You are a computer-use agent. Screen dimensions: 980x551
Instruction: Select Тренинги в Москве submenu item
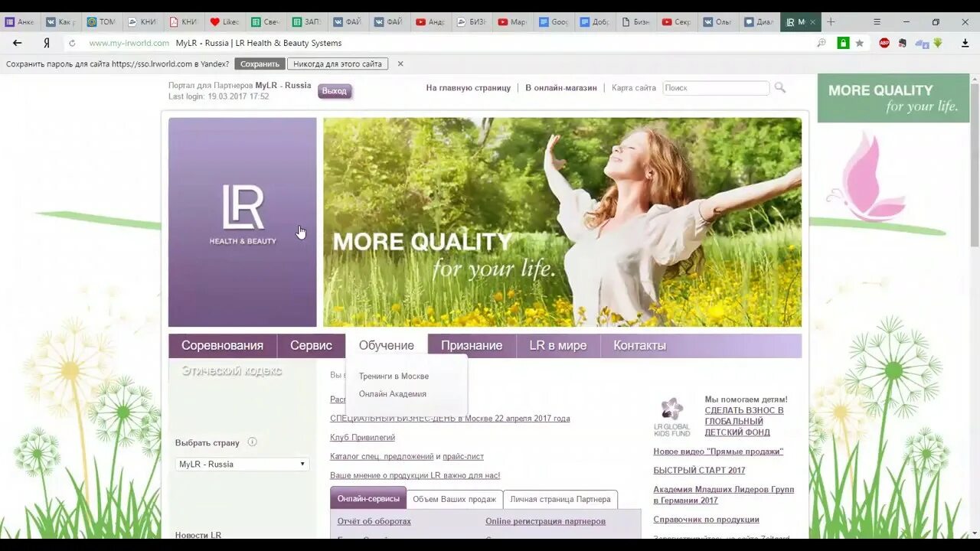tap(394, 376)
